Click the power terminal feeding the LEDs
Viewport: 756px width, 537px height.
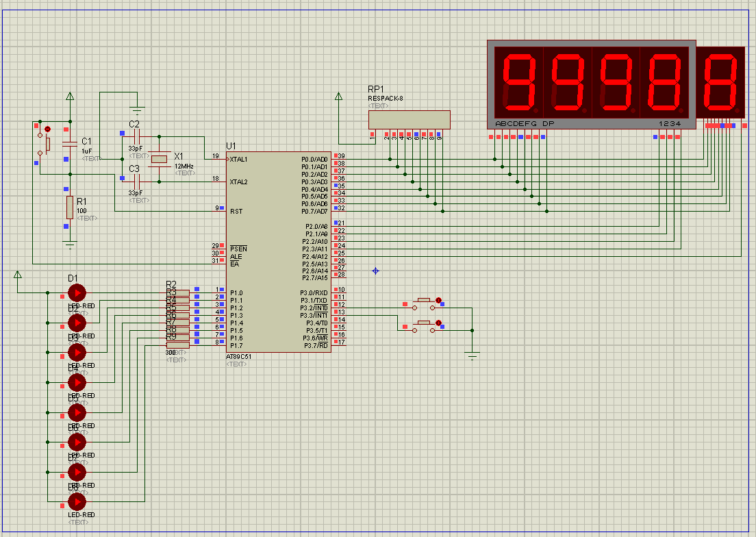(17, 275)
